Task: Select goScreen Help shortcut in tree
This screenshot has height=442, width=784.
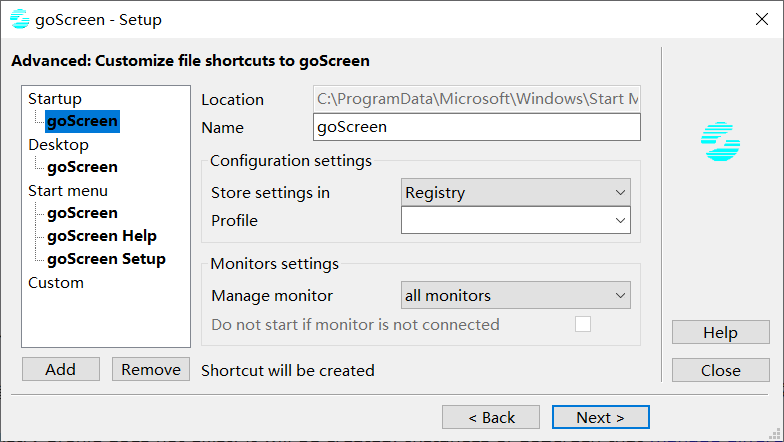Action: pyautogui.click(x=101, y=236)
